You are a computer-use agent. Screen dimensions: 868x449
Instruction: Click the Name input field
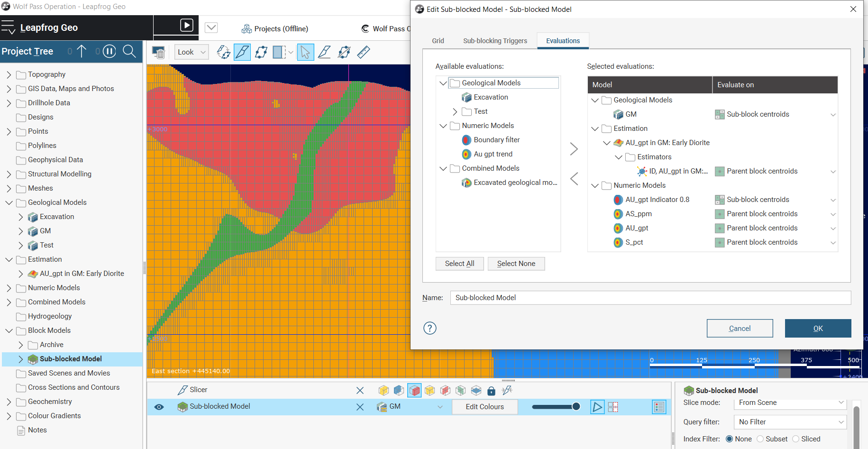(x=650, y=298)
